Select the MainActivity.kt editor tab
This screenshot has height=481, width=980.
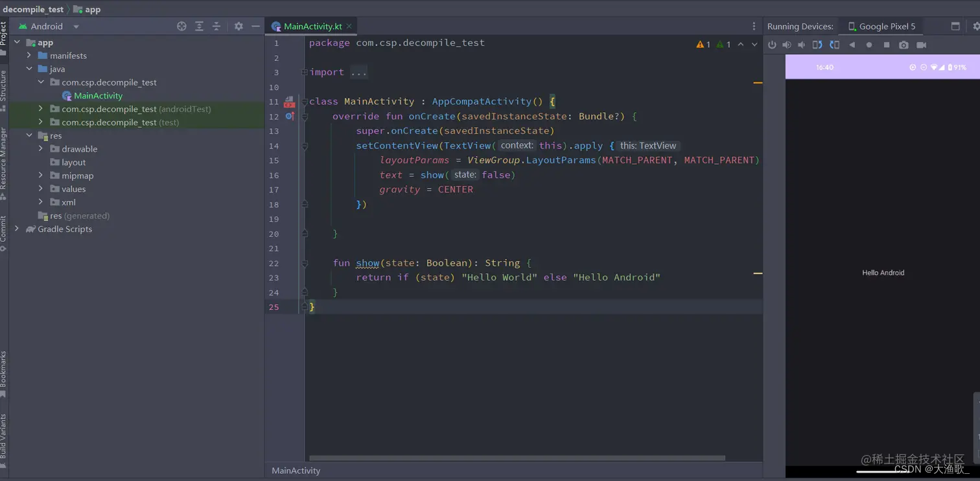(312, 26)
